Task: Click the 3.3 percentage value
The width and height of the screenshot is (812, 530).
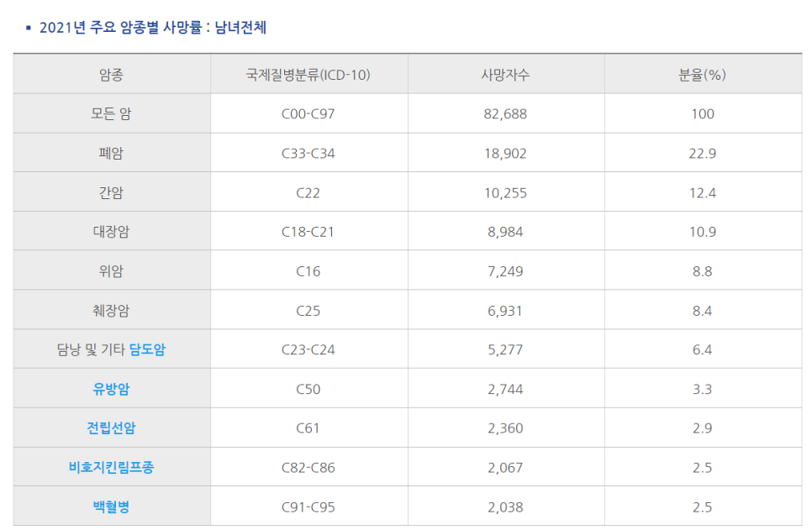Action: coord(703,389)
